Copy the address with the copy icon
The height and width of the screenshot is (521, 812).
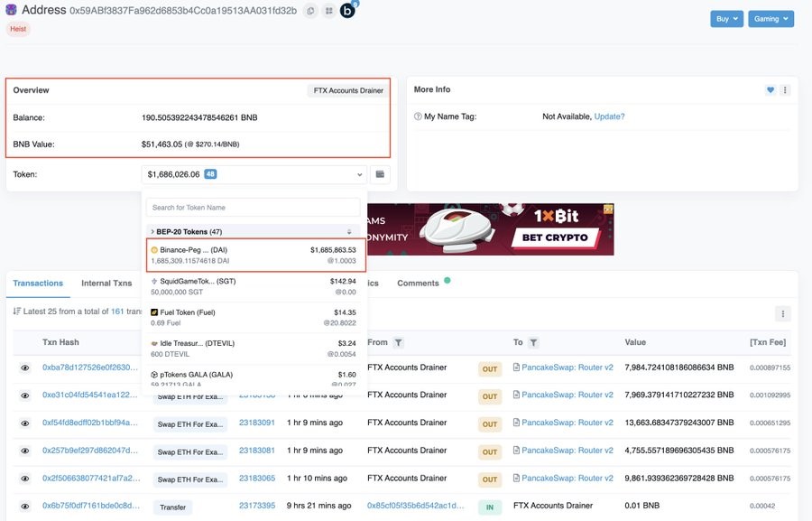pos(310,10)
